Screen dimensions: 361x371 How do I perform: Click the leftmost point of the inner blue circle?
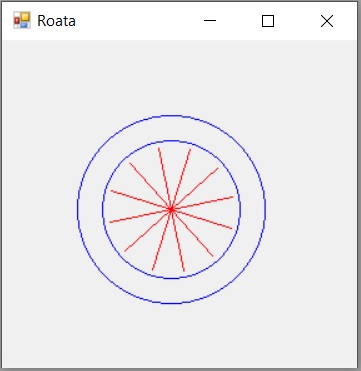[102, 209]
